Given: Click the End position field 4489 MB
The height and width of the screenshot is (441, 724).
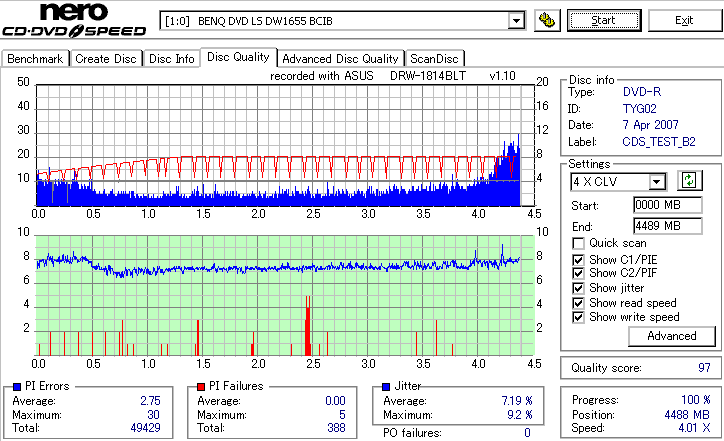Looking at the screenshot, I should click(x=668, y=226).
